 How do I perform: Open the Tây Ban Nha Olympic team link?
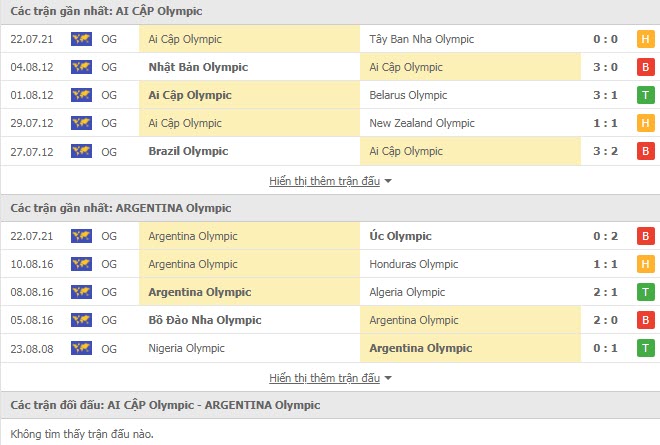[421, 40]
